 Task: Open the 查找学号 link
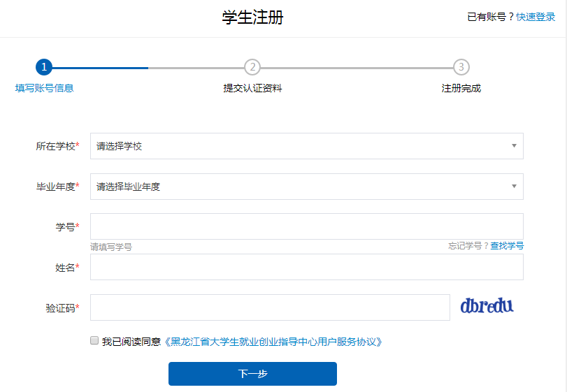[x=507, y=246]
